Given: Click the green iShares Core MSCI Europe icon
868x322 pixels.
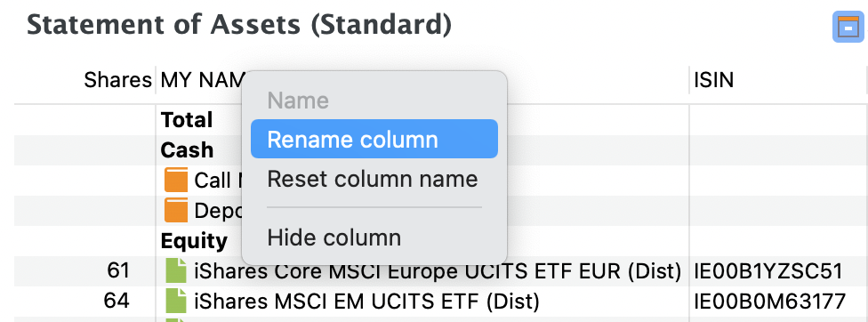Looking at the screenshot, I should pyautogui.click(x=176, y=271).
